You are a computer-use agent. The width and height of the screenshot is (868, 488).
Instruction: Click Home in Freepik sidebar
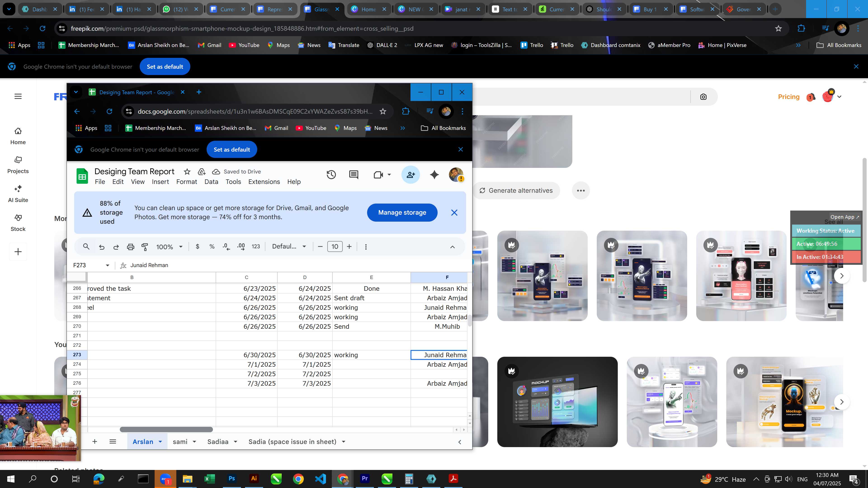point(18,136)
